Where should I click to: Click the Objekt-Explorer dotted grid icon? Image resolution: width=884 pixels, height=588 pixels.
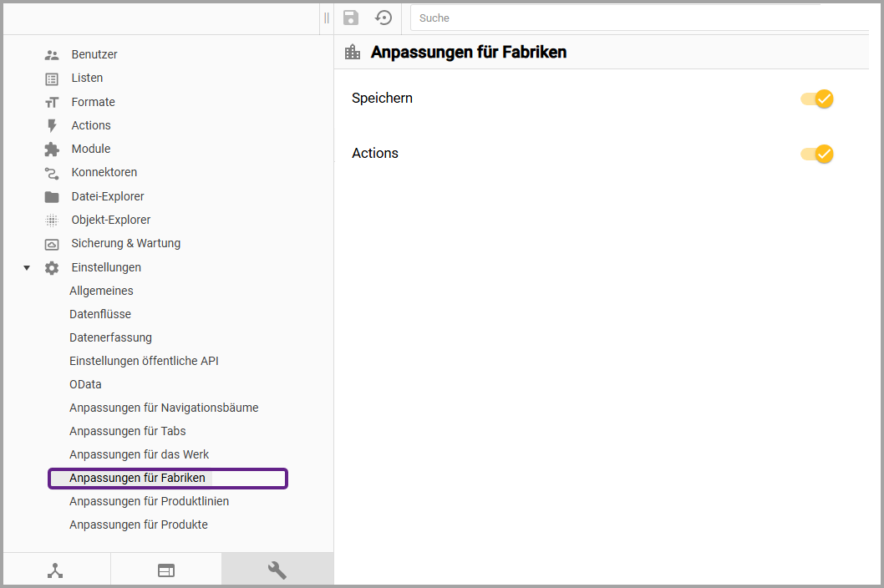[x=52, y=220]
